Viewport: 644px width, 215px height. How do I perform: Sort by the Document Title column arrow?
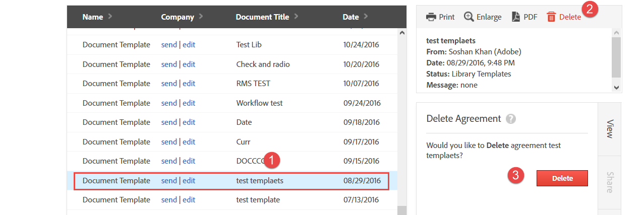click(296, 17)
